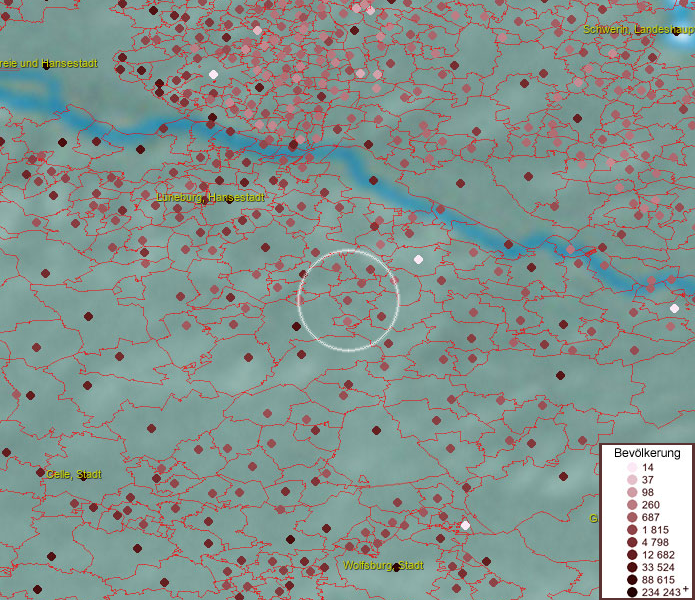Click the legend value "88 615"
The height and width of the screenshot is (600, 695).
click(658, 580)
